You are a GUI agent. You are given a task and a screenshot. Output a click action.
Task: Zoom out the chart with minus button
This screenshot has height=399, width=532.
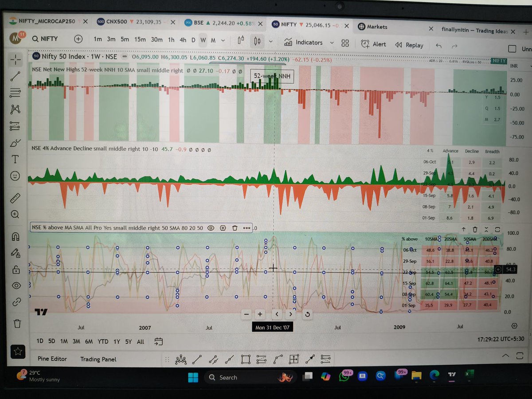pyautogui.click(x=246, y=314)
